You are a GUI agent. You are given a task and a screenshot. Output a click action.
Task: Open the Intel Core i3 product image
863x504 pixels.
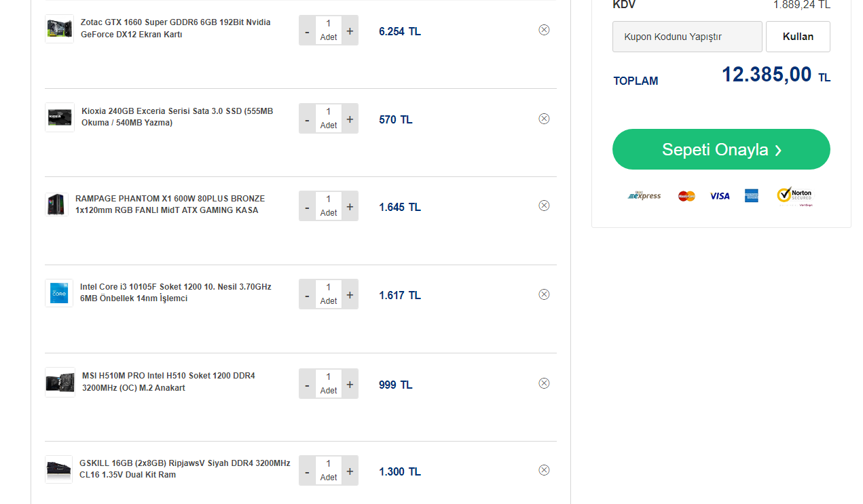point(60,294)
